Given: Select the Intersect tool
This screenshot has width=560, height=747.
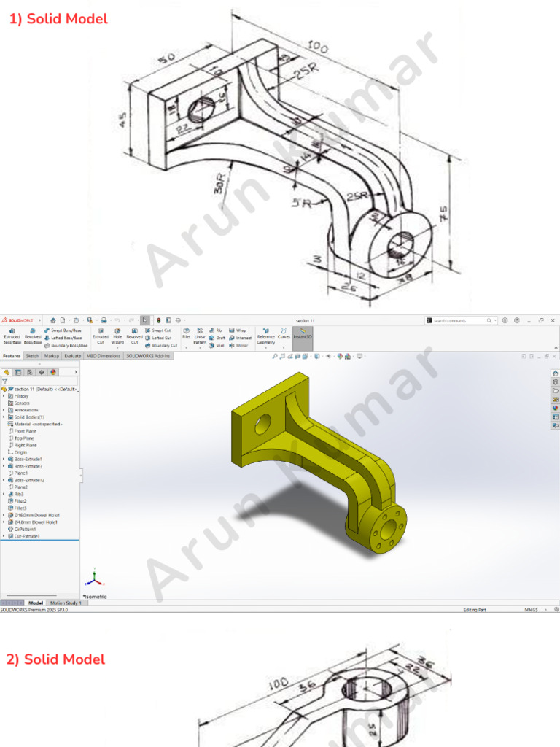Looking at the screenshot, I should click(x=240, y=338).
